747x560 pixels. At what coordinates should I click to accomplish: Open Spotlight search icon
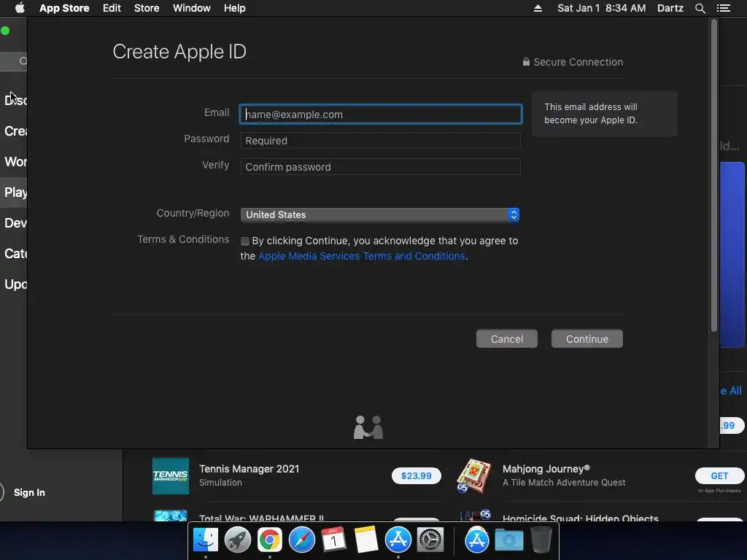coord(700,8)
